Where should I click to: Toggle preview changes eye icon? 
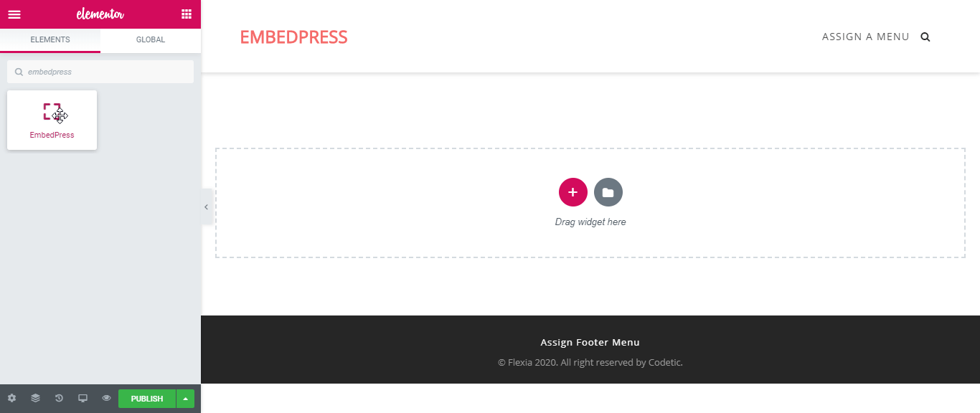tap(106, 398)
